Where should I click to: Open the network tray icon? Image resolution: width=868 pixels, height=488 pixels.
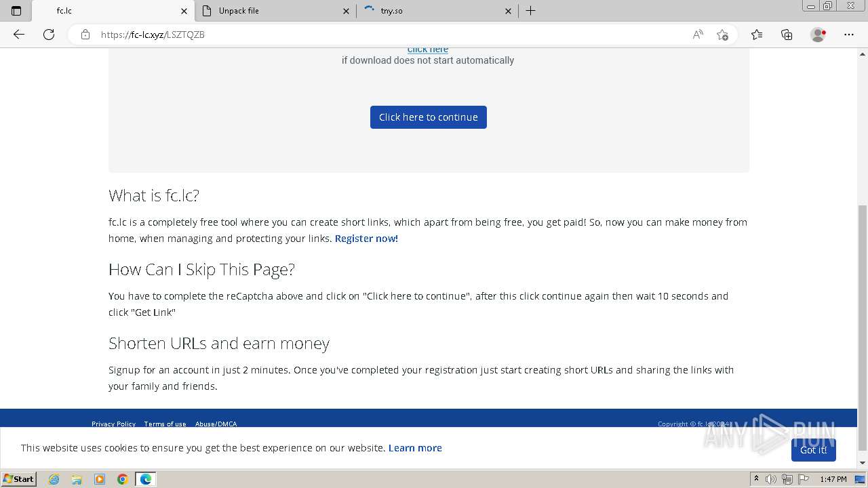pyautogui.click(x=787, y=479)
